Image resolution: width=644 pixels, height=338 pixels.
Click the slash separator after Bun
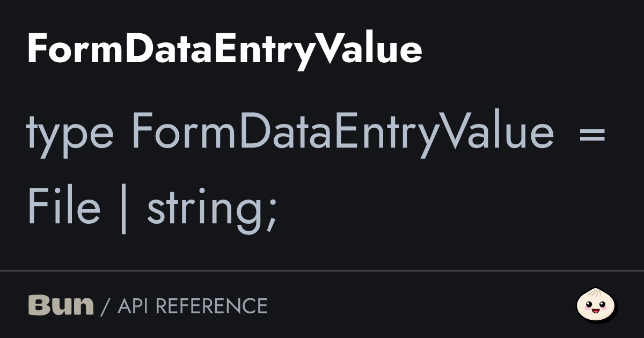[x=105, y=306]
